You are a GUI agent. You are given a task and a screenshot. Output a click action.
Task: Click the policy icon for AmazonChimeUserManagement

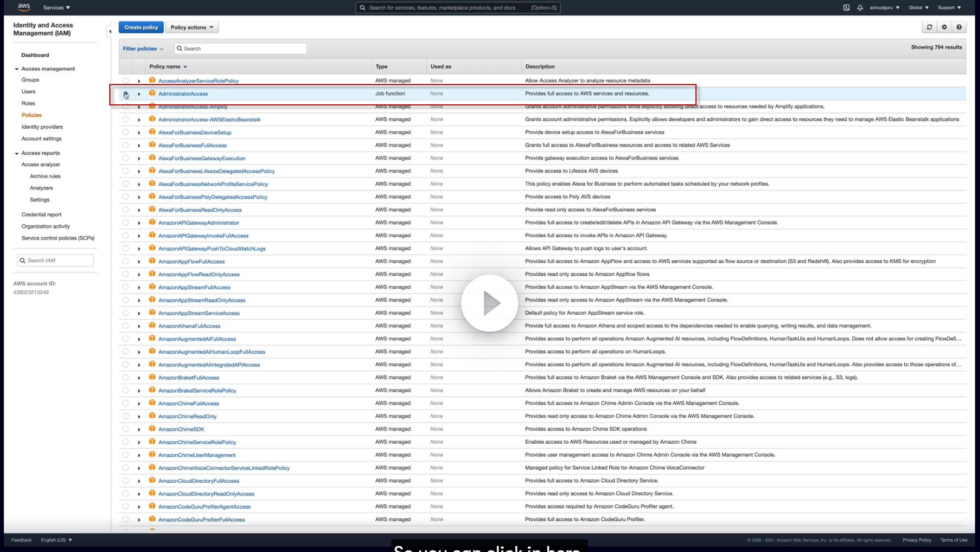click(152, 455)
